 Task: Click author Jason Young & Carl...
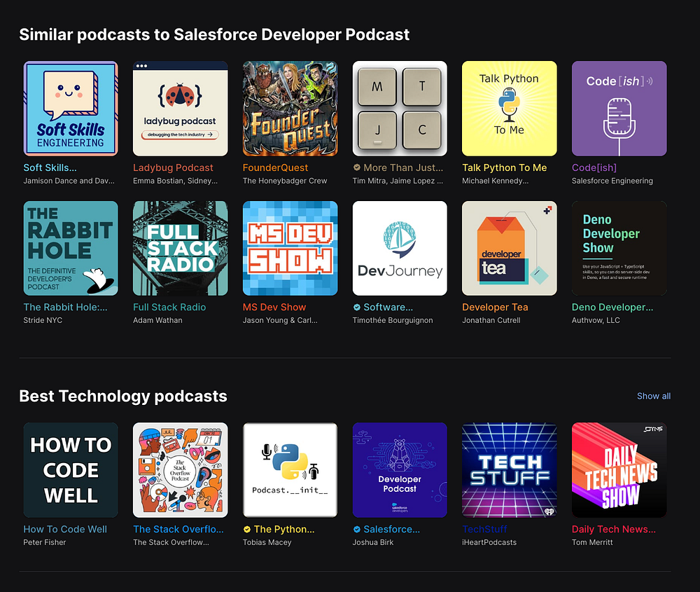pos(280,320)
